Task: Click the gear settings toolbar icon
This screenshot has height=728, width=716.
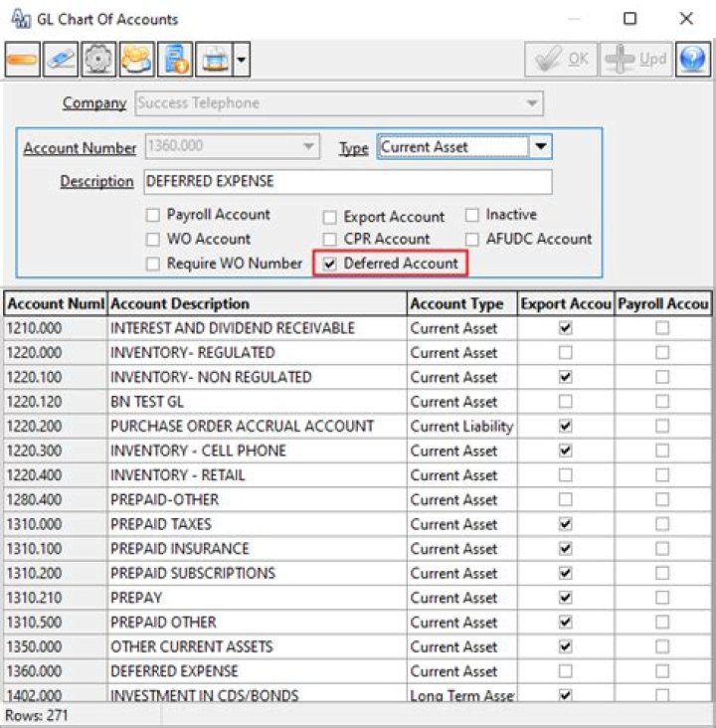Action: [98, 60]
